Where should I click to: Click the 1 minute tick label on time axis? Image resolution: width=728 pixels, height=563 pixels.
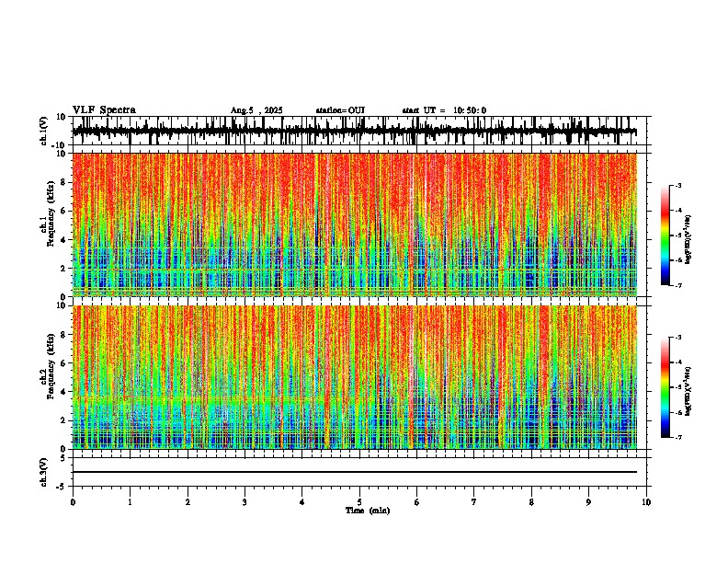(130, 502)
